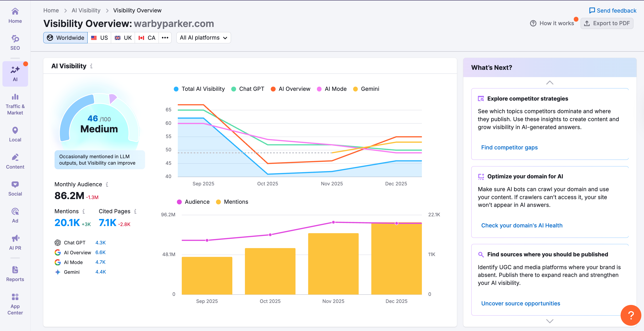
Task: Click the Find competitor gaps link
Action: (509, 147)
